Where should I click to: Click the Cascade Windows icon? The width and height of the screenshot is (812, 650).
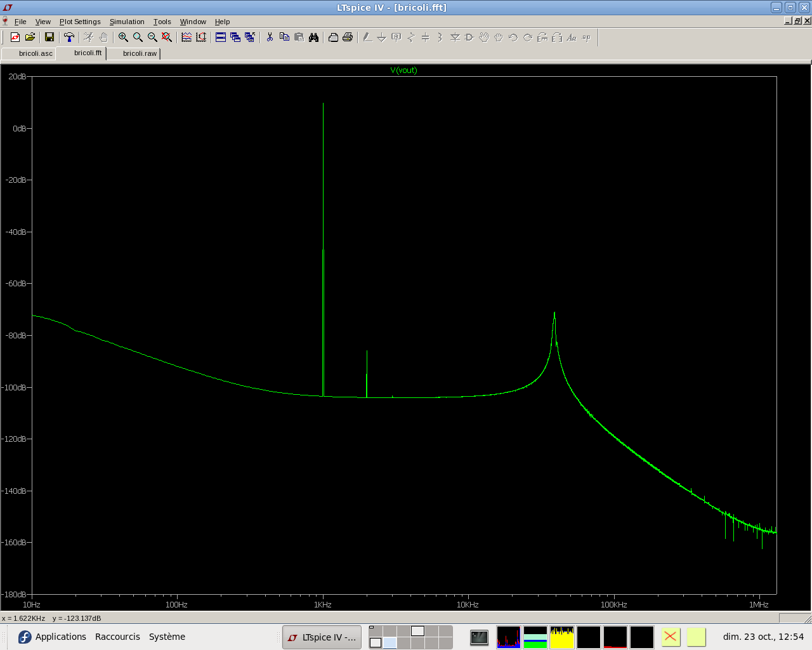point(235,37)
